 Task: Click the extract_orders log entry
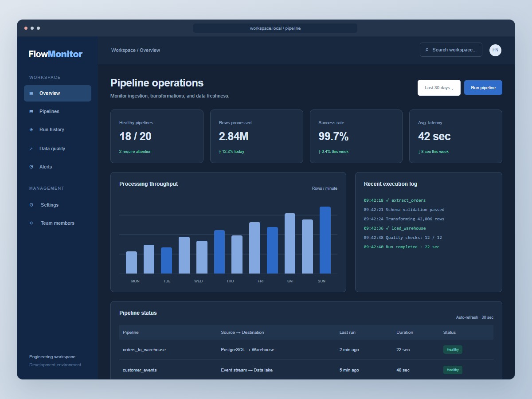(395, 200)
